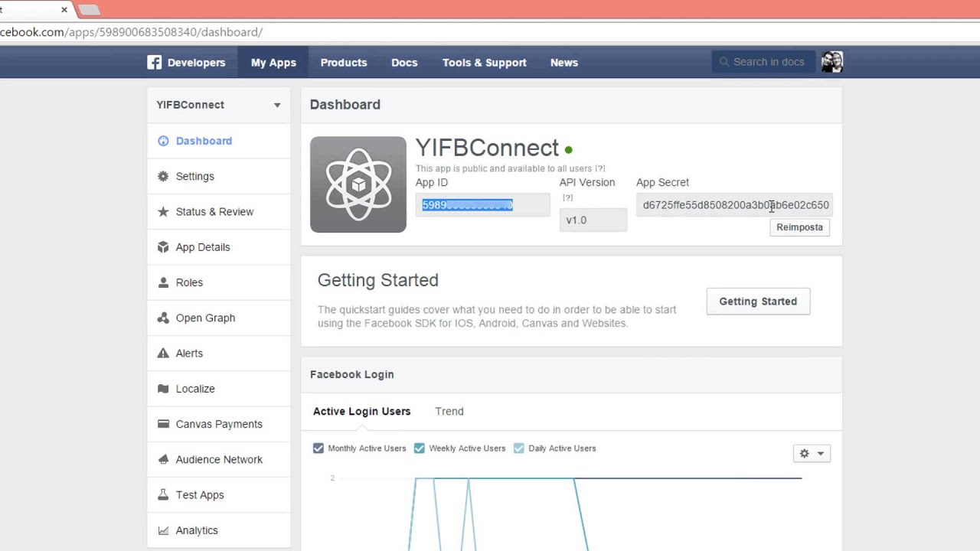Click the green live status dot
This screenshot has width=980, height=551.
coord(569,150)
